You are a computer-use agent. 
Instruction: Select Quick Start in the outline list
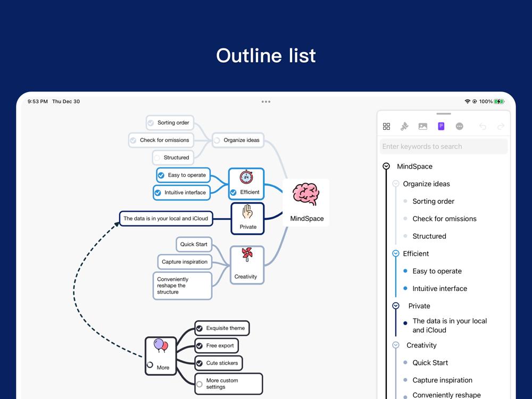coord(430,363)
